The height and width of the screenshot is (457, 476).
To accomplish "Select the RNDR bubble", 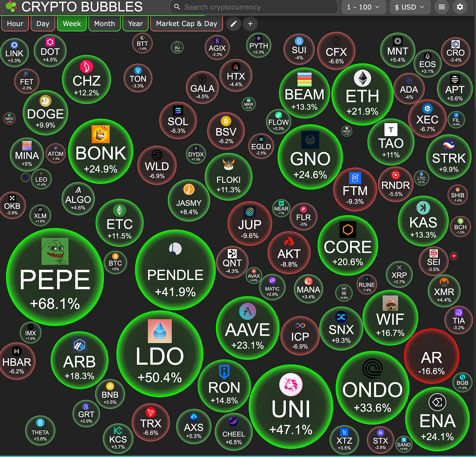I will [x=396, y=184].
